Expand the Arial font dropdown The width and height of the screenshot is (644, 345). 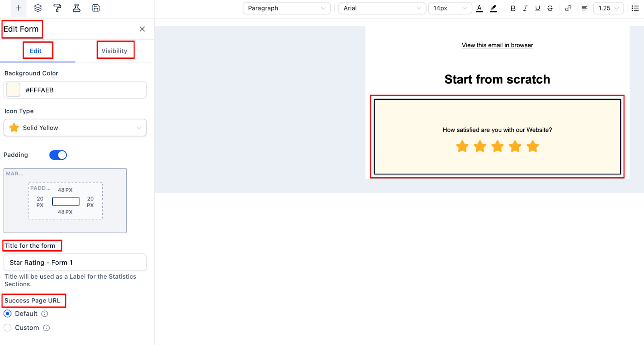pos(382,8)
